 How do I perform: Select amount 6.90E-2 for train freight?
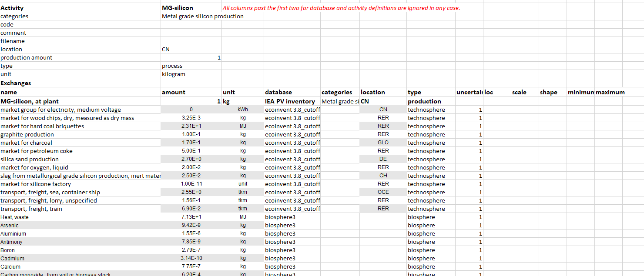tap(191, 209)
